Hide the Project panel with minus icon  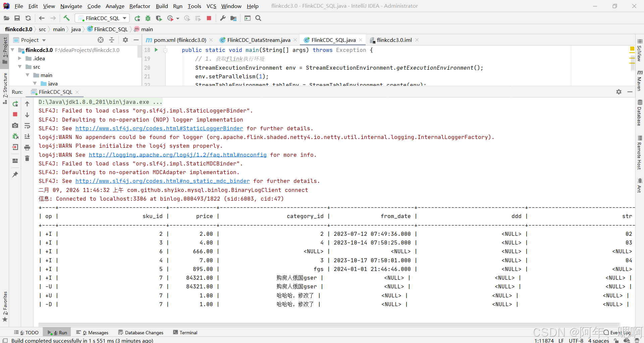(x=136, y=40)
